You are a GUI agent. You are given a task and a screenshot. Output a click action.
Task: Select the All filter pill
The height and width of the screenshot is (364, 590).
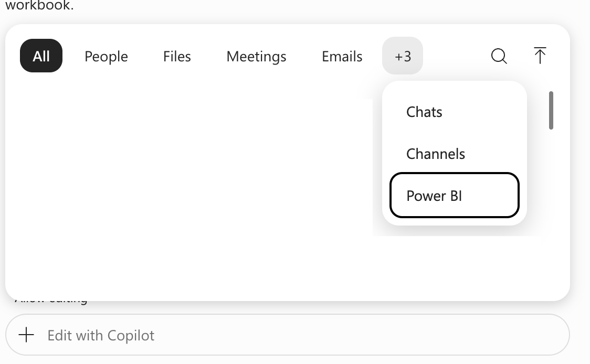tap(41, 56)
